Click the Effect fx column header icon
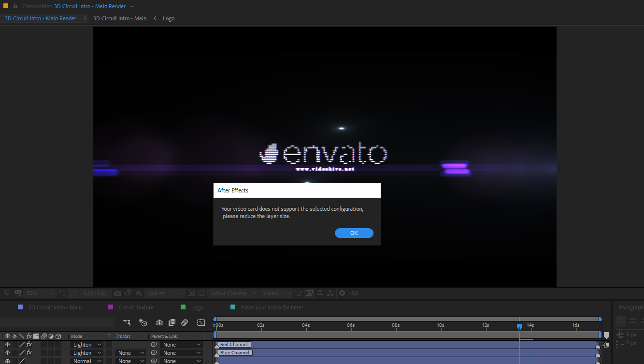Viewport: 644px width, 364px height. pyautogui.click(x=29, y=336)
